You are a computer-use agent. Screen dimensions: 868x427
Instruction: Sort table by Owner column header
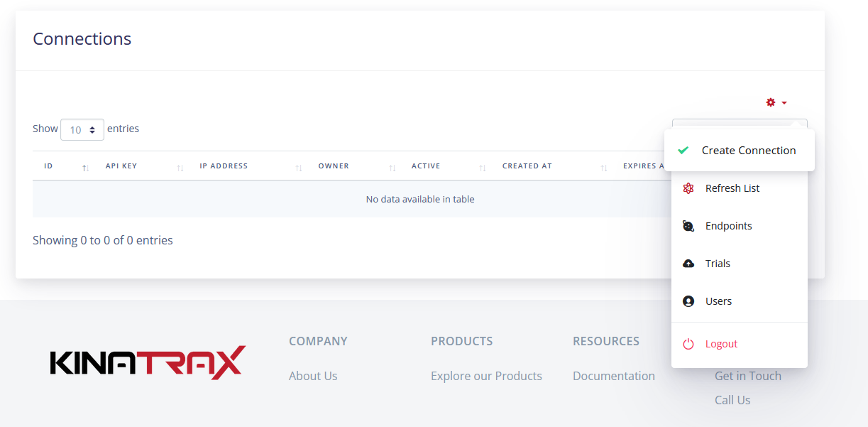(x=334, y=166)
